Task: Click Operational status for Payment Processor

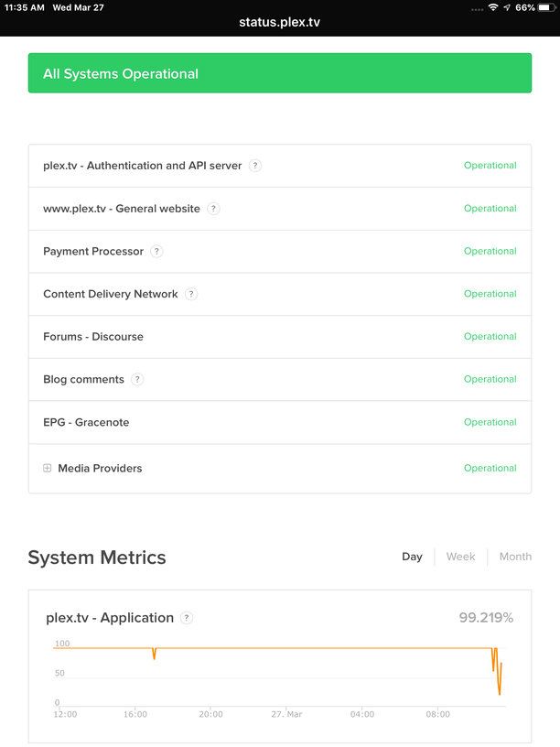Action: tap(490, 252)
